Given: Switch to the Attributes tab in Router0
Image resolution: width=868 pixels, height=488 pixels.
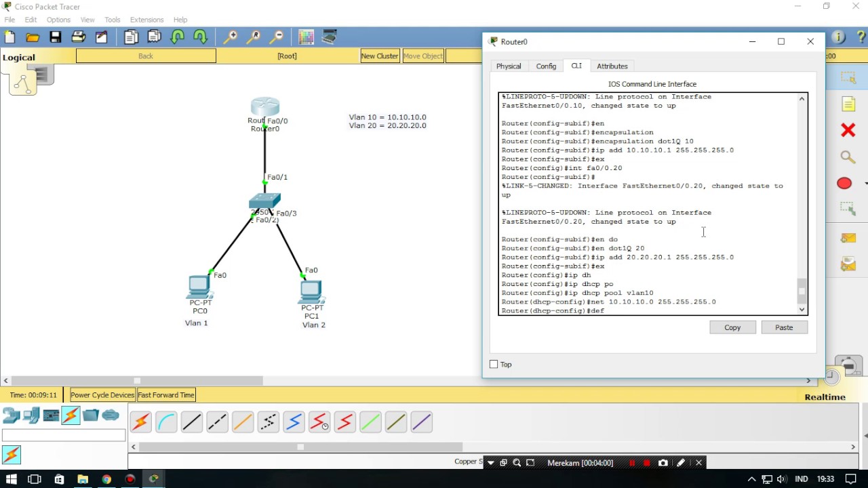Looking at the screenshot, I should [x=612, y=66].
